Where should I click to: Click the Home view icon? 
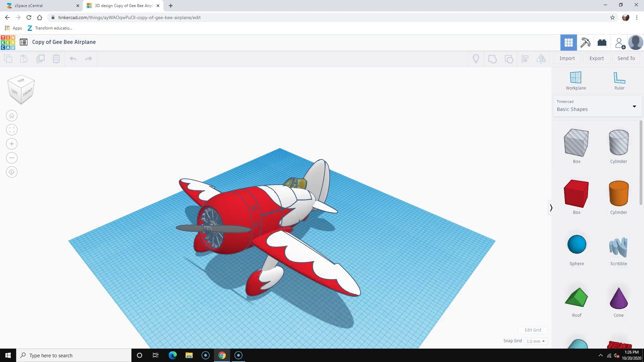[12, 116]
